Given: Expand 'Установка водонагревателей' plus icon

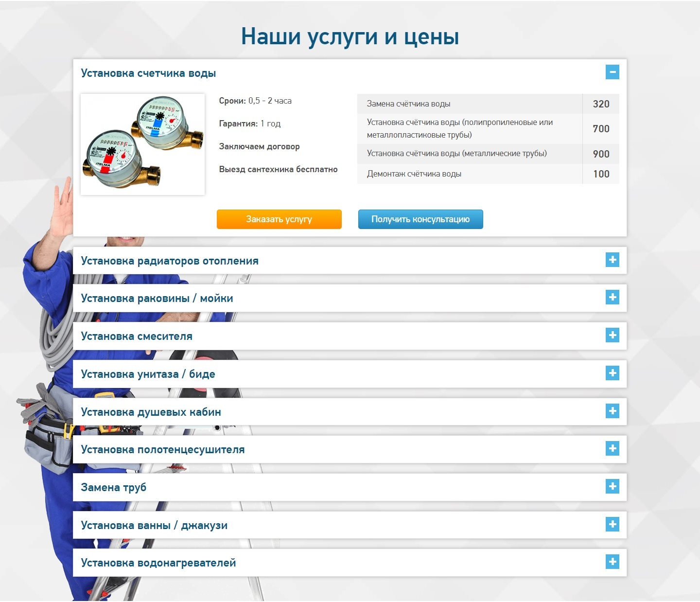Looking at the screenshot, I should click(612, 562).
